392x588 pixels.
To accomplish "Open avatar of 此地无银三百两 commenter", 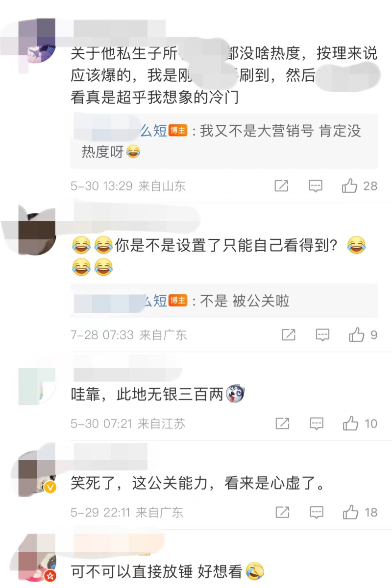I will click(37, 387).
